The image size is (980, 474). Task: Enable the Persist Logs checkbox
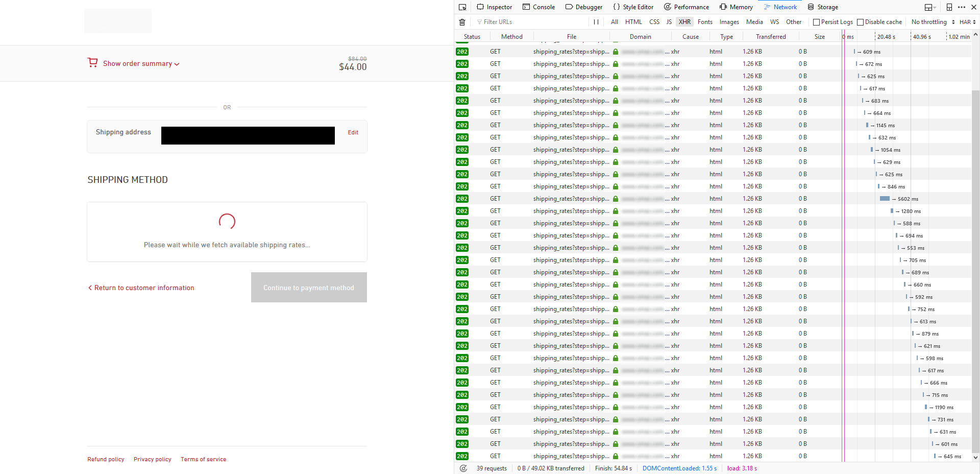coord(816,21)
